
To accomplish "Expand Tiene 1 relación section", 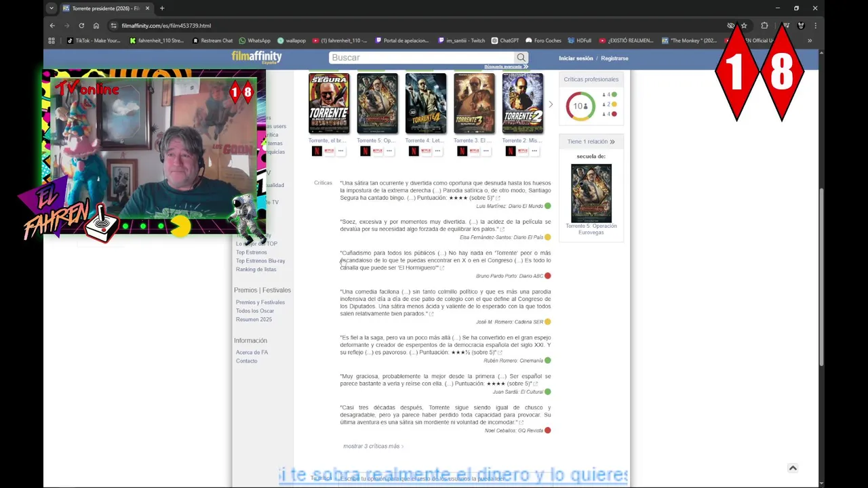I will pos(591,142).
